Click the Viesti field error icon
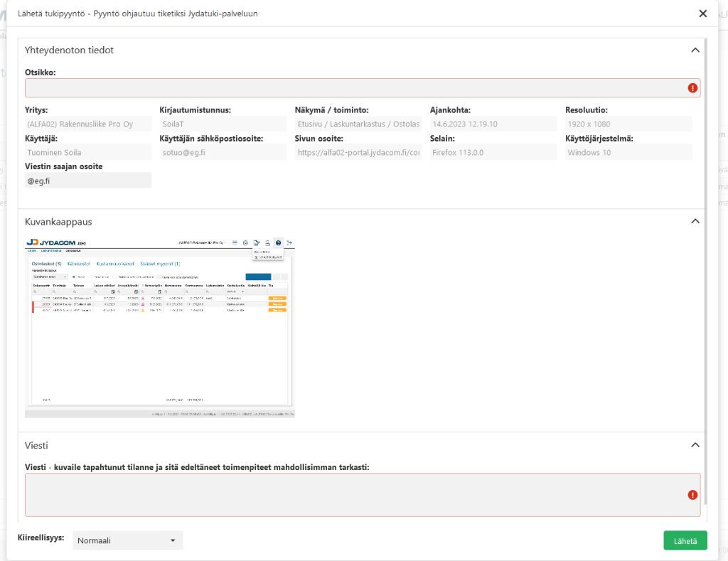This screenshot has width=728, height=561. (692, 495)
